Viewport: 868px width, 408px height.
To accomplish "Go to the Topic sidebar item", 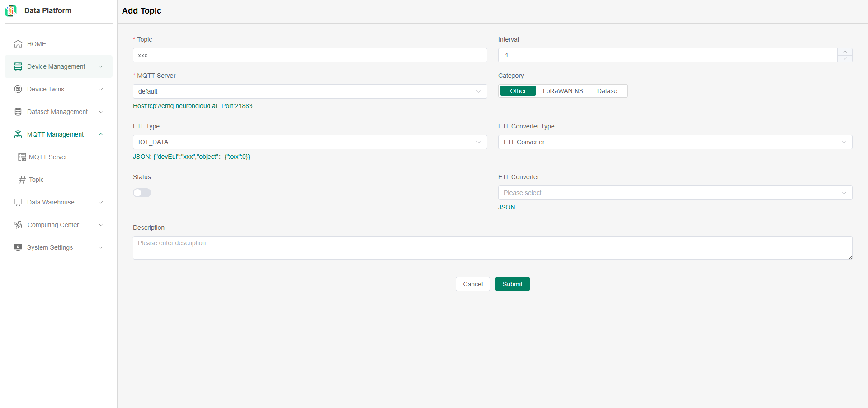I will click(x=36, y=180).
